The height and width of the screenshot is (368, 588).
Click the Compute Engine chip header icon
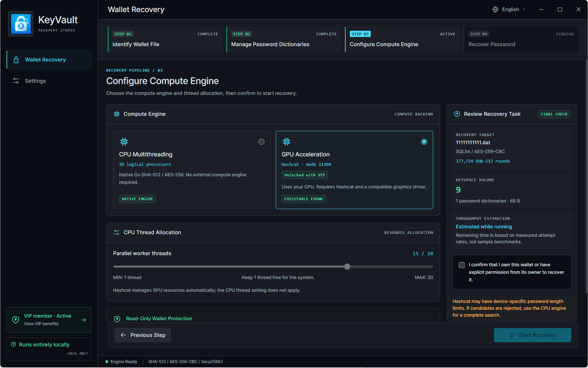coord(117,114)
